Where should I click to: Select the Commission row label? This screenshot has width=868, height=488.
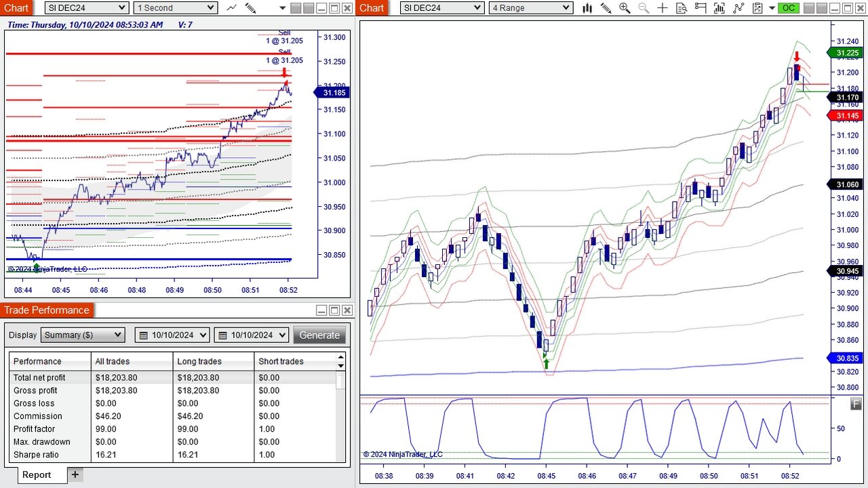pyautogui.click(x=37, y=416)
